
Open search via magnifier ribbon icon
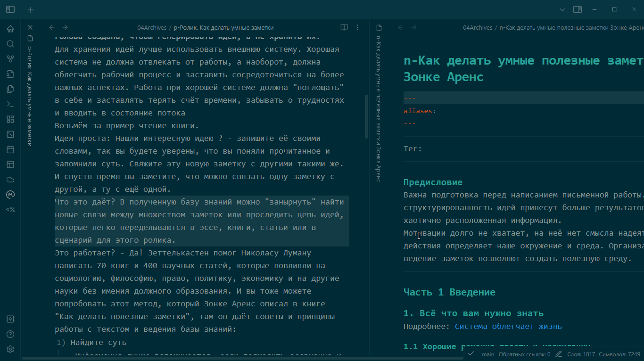10,44
